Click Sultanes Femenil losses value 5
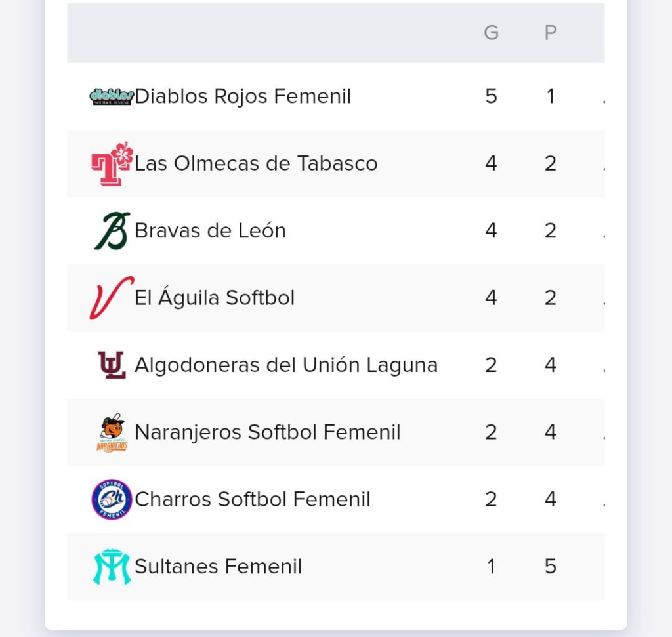Screen dimensions: 672x637 pos(551,567)
